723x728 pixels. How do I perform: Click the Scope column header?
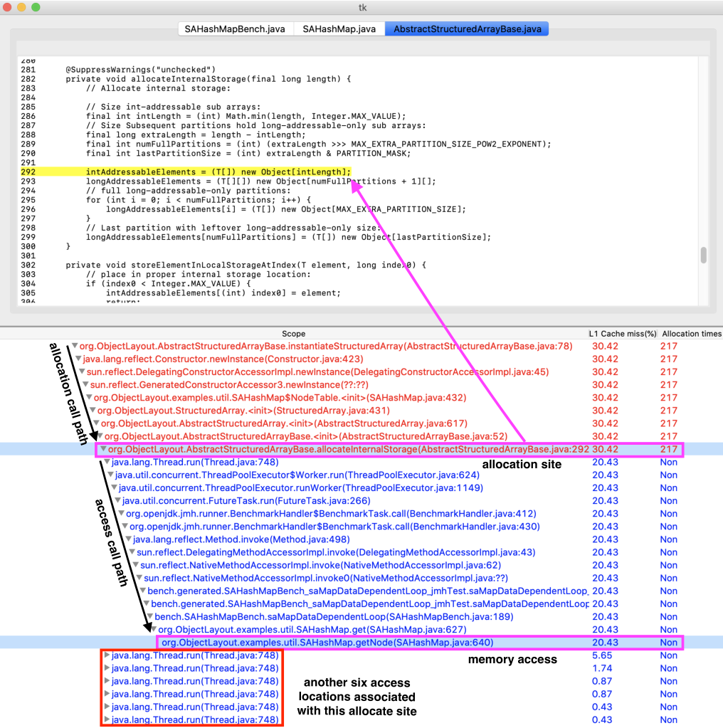click(x=293, y=334)
